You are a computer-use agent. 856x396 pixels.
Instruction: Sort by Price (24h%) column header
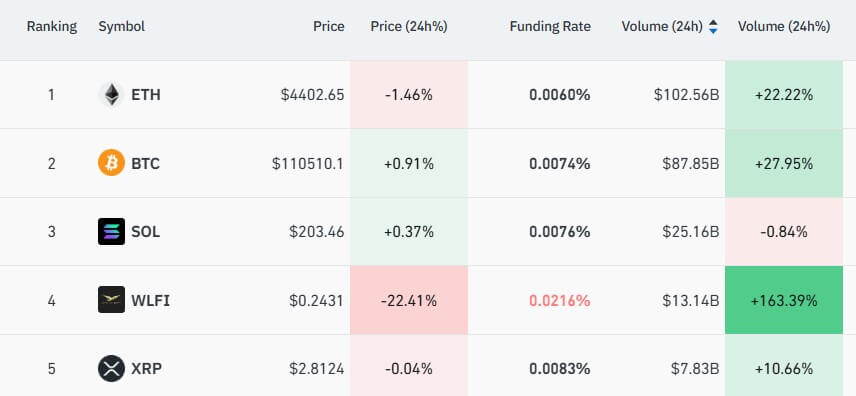tap(409, 26)
